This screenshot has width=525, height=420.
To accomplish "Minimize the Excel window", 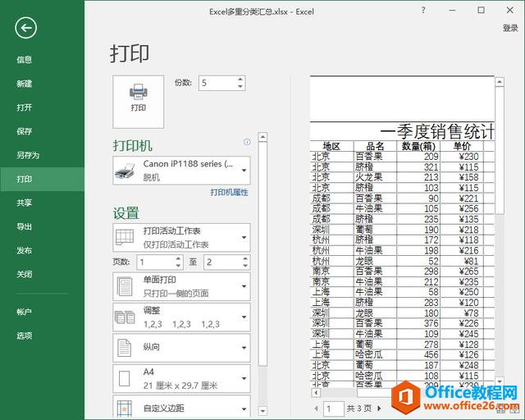I will click(x=452, y=11).
